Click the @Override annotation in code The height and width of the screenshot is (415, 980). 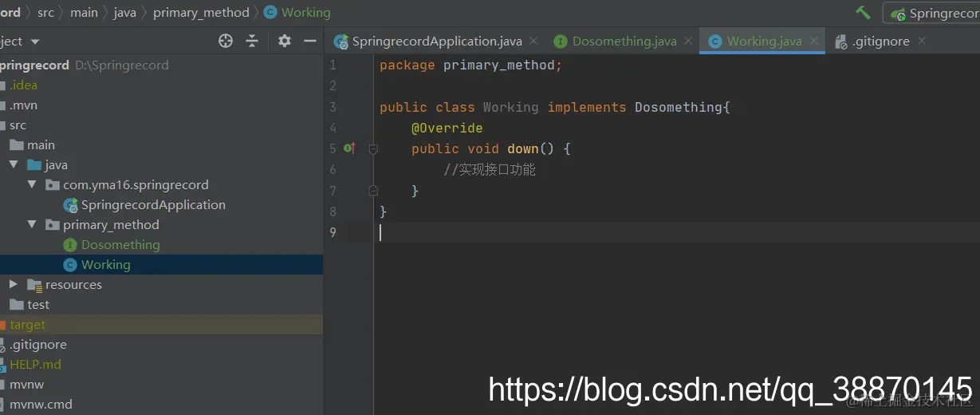(x=447, y=128)
